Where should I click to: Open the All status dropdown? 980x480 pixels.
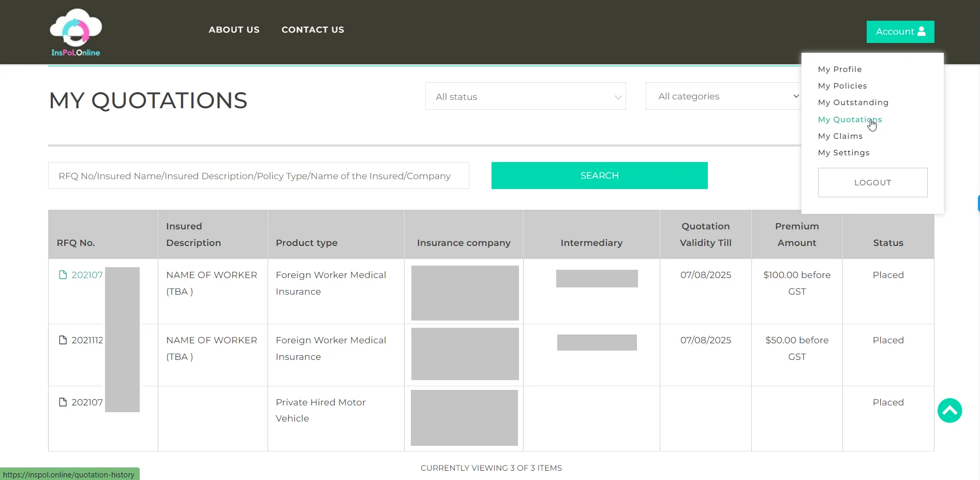coord(525,96)
